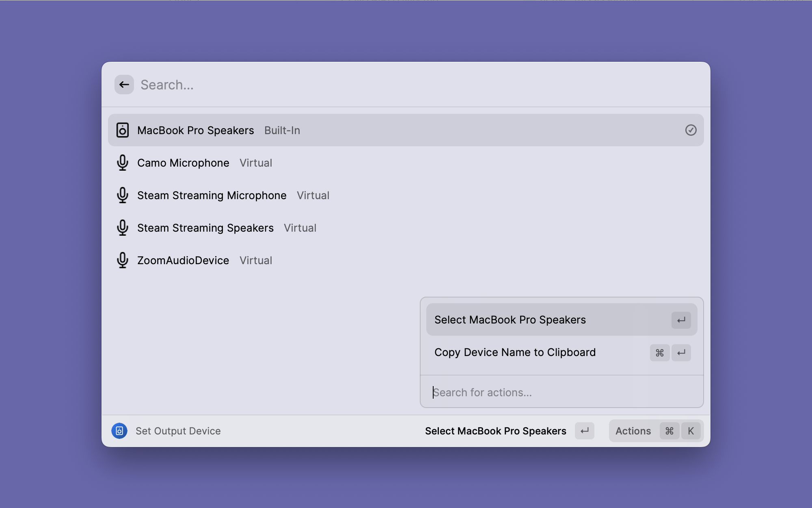Choose Copy Device Name to Clipboard
The width and height of the screenshot is (812, 508).
[515, 352]
